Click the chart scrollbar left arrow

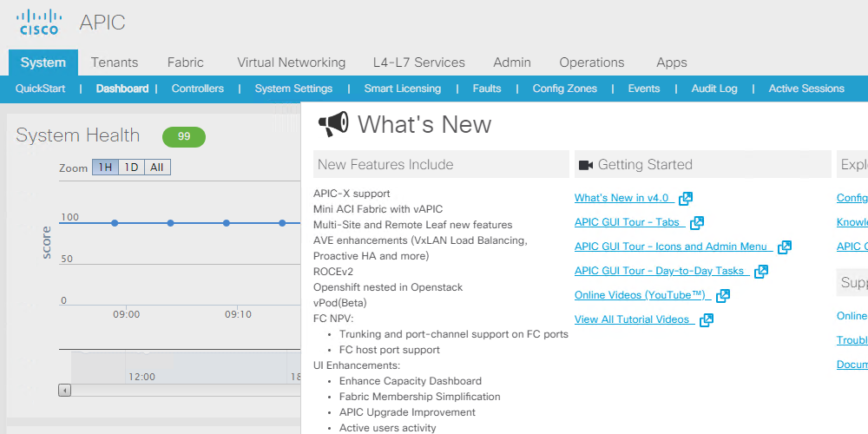coord(65,391)
